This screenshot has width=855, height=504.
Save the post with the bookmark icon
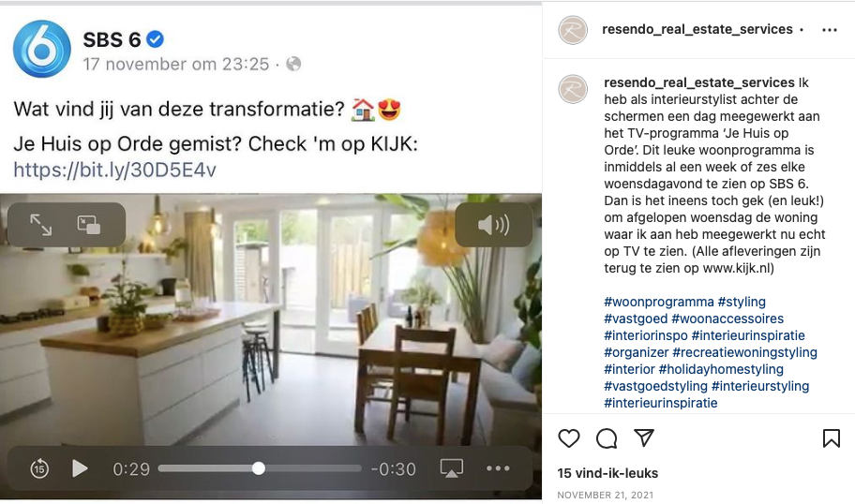click(x=831, y=438)
